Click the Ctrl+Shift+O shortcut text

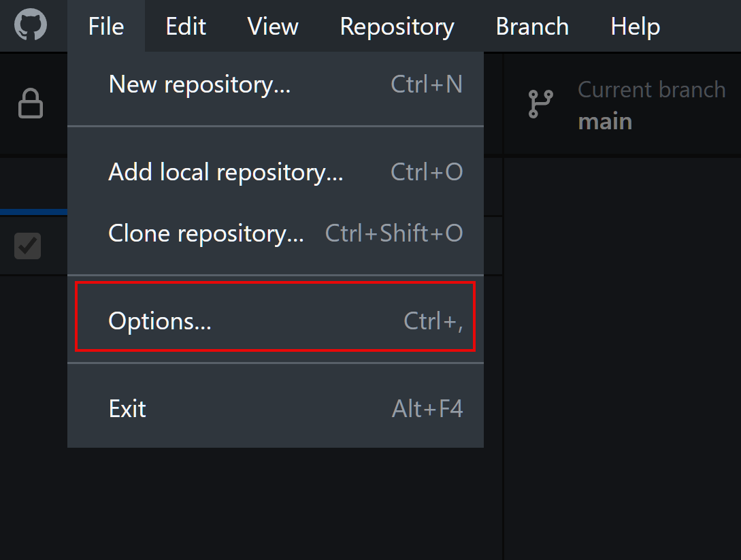coord(394,233)
